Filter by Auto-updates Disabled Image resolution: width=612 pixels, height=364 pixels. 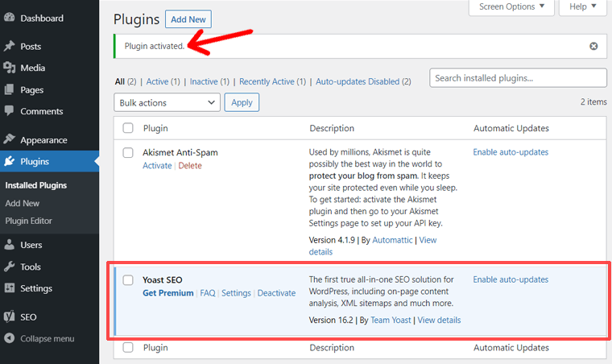click(358, 81)
